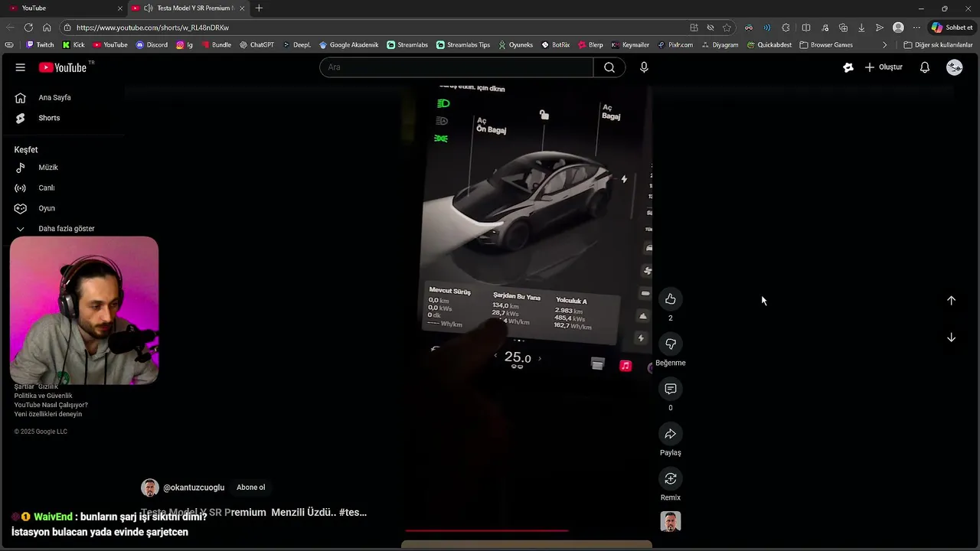Open Yeni özellikleri deneyin link
Screen dimensions: 980x551
tap(47, 414)
